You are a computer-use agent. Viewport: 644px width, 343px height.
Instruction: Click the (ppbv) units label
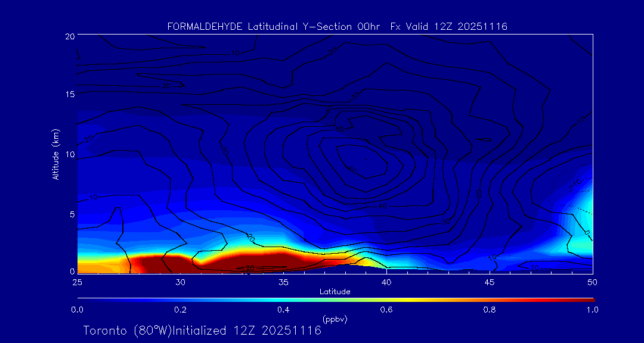[335, 319]
